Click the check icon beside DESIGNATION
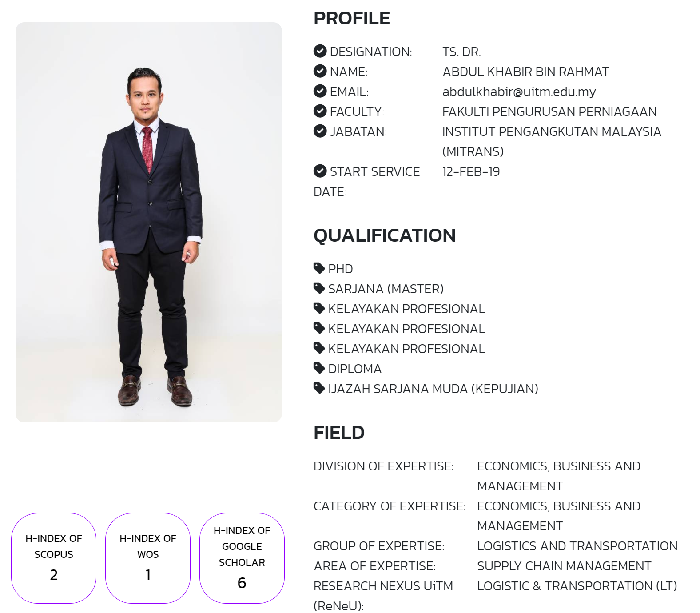Screen dimensions: 700x613 pyautogui.click(x=320, y=51)
